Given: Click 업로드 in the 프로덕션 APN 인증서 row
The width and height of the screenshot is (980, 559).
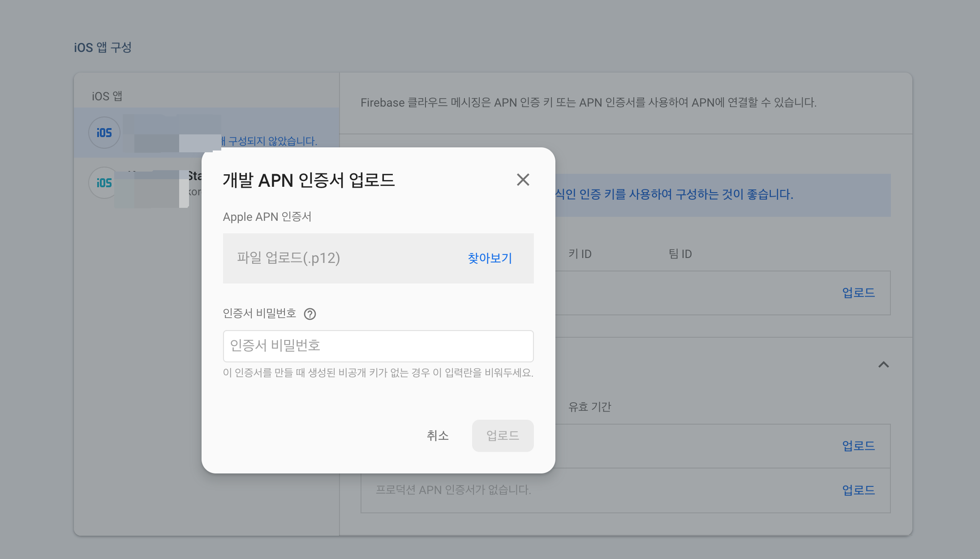Looking at the screenshot, I should [858, 490].
